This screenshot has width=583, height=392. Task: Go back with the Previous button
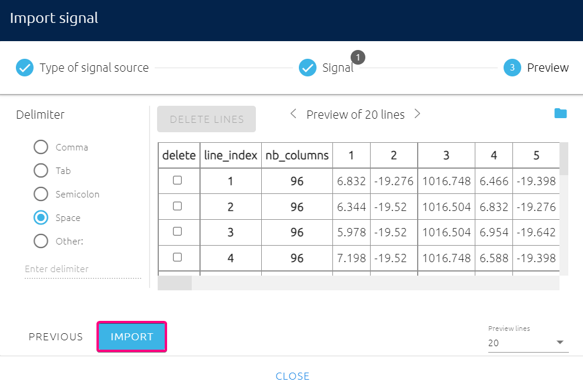pos(56,337)
